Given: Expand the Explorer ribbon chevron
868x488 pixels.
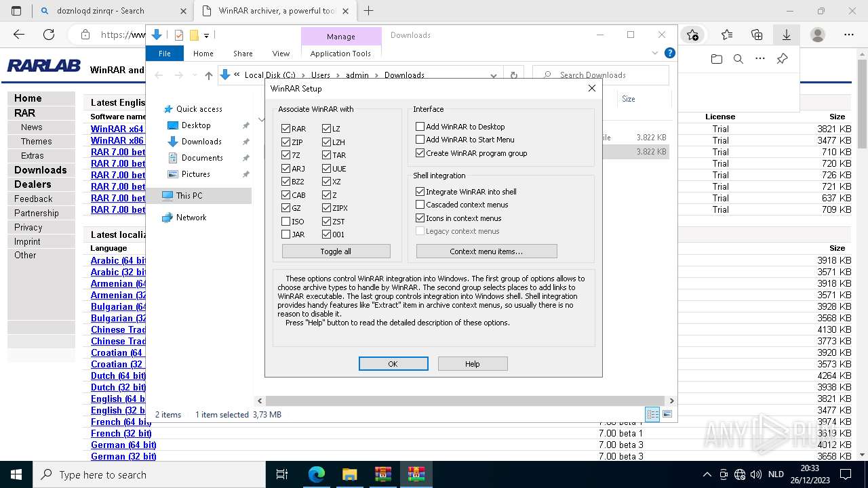Looking at the screenshot, I should point(655,53).
